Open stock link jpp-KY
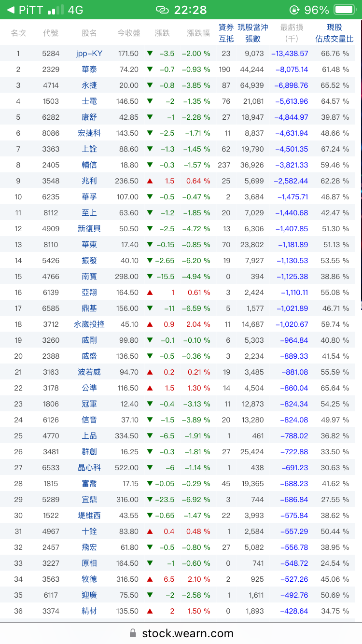The height and width of the screenshot is (644, 362). pyautogui.click(x=89, y=54)
